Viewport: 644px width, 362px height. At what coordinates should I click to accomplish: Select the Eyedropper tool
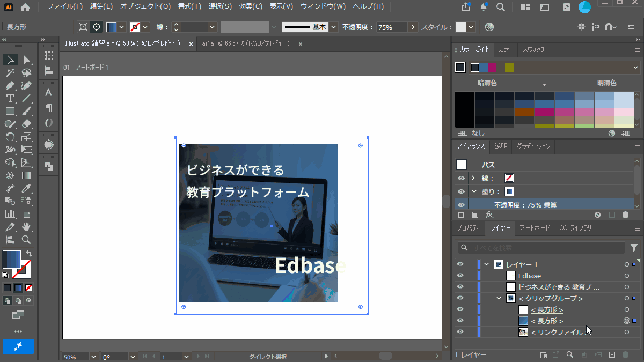coord(26,188)
